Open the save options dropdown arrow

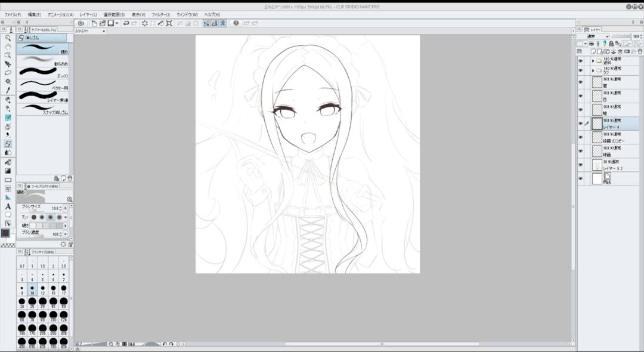tap(117, 23)
